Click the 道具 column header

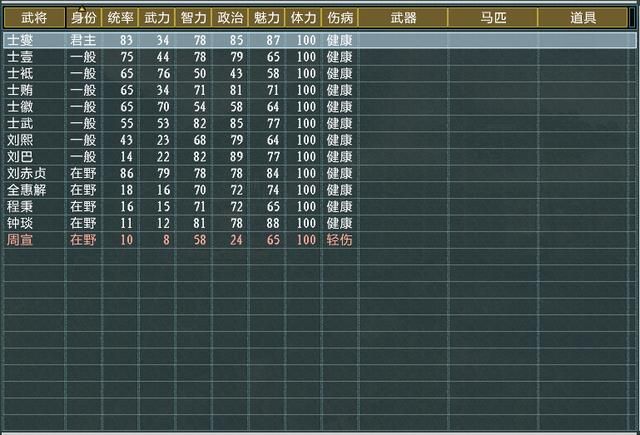(583, 18)
